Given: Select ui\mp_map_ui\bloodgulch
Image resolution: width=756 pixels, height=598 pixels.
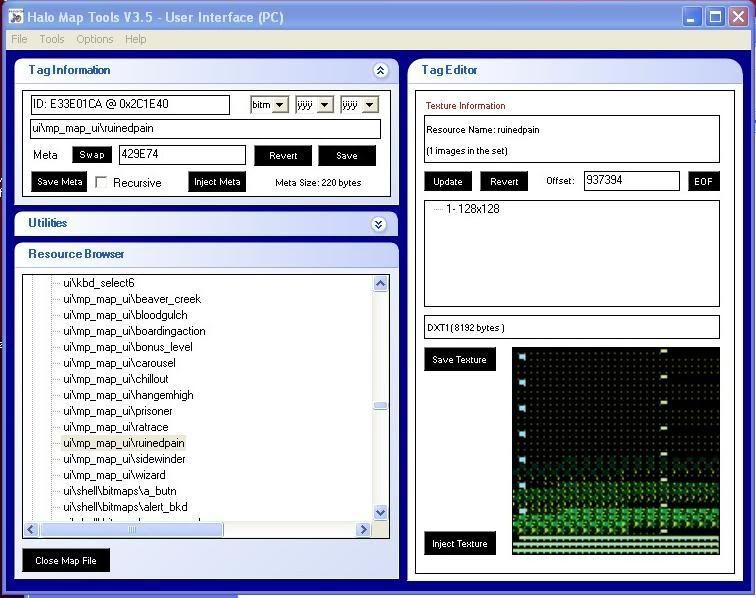Looking at the screenshot, I should 125,315.
